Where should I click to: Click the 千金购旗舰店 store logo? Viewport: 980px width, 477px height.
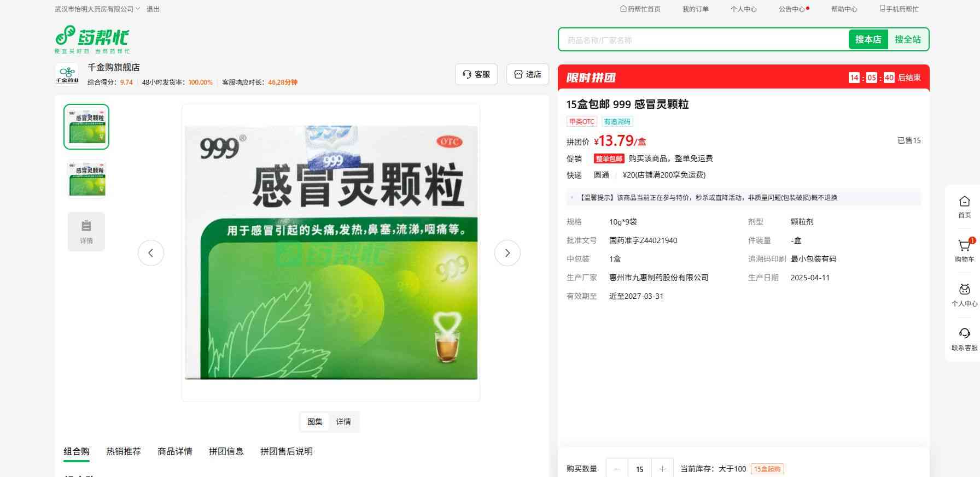(67, 74)
